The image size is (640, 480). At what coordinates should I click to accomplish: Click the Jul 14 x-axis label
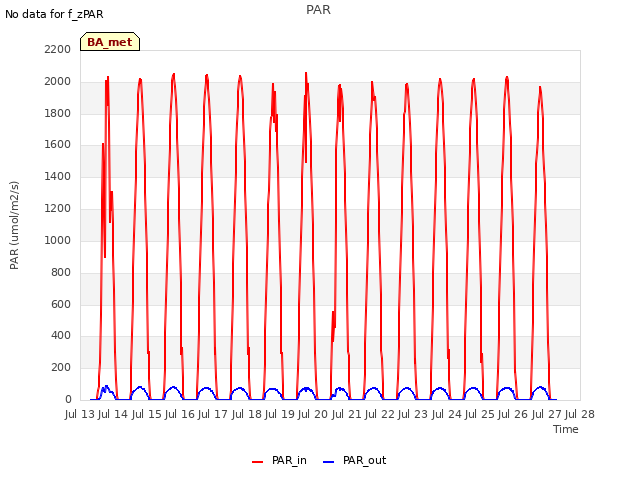(x=113, y=414)
